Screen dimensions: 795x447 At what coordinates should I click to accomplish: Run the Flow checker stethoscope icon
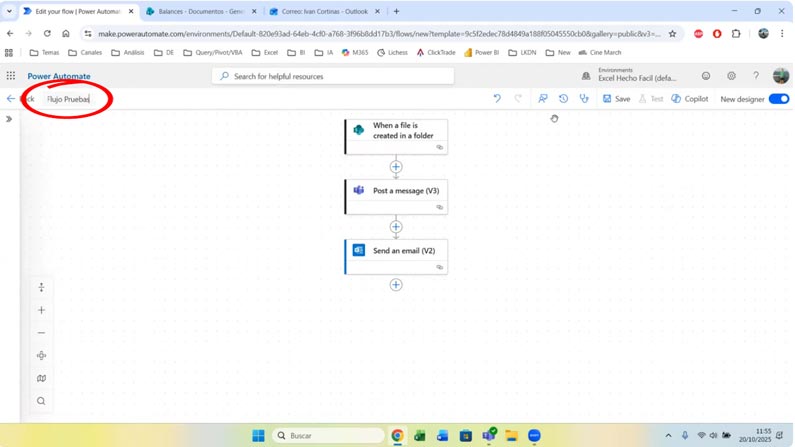point(584,99)
